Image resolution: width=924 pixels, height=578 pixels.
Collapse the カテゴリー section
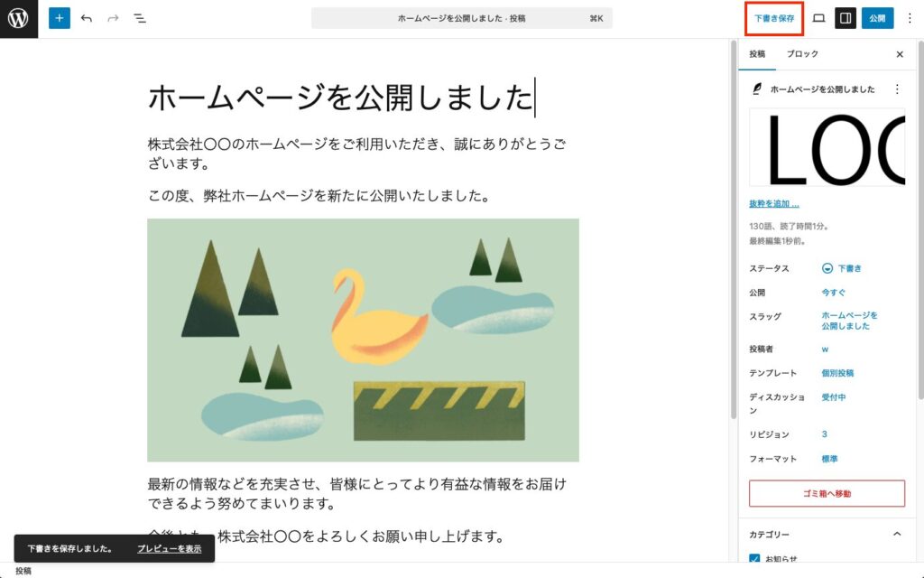coord(899,534)
